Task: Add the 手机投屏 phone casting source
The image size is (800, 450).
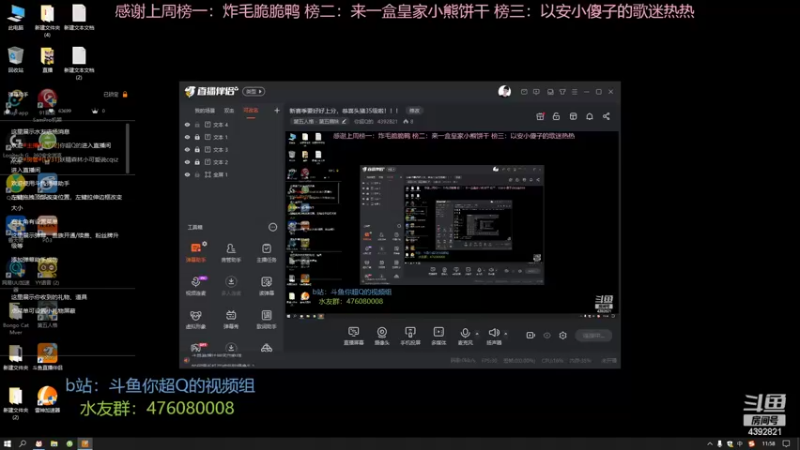Action: tap(410, 336)
